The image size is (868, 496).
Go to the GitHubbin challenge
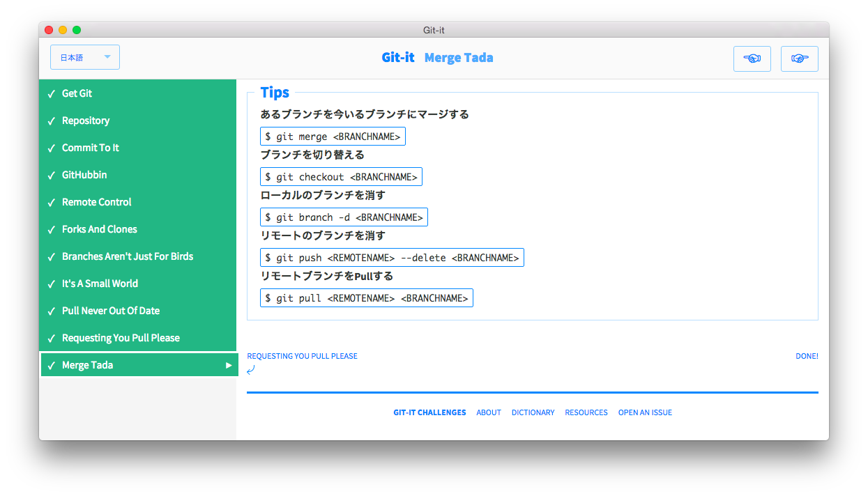[x=139, y=175]
